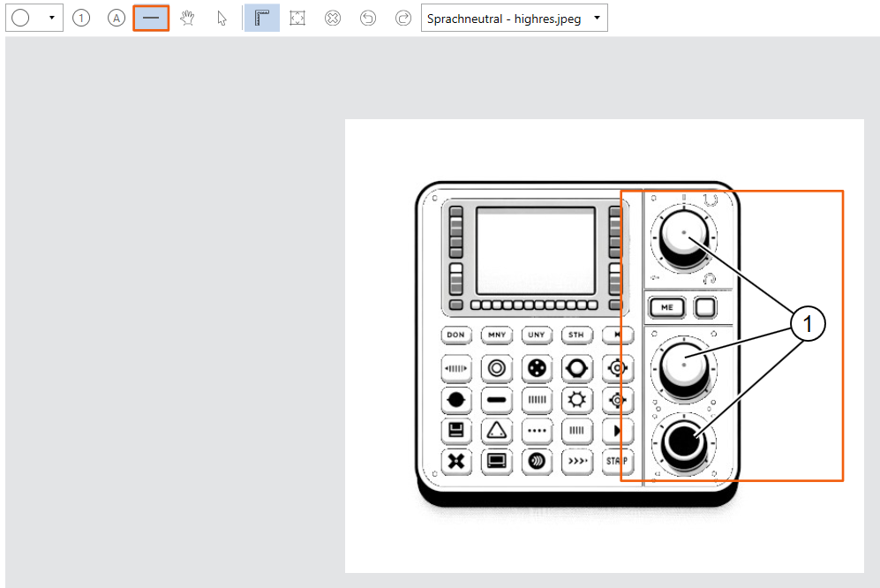880x588 pixels.
Task: Open the circle shape dropdown
Action: tap(34, 18)
